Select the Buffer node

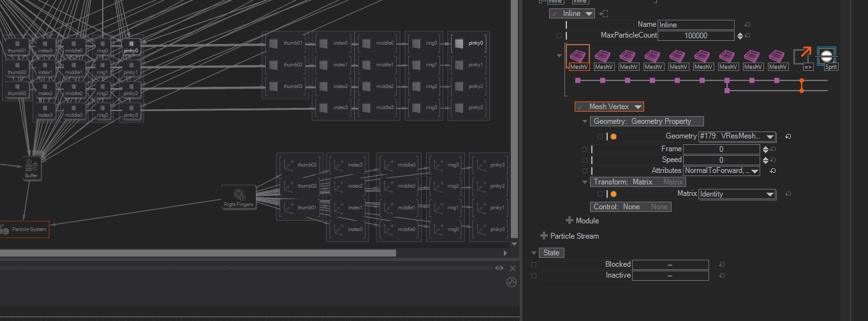(31, 168)
